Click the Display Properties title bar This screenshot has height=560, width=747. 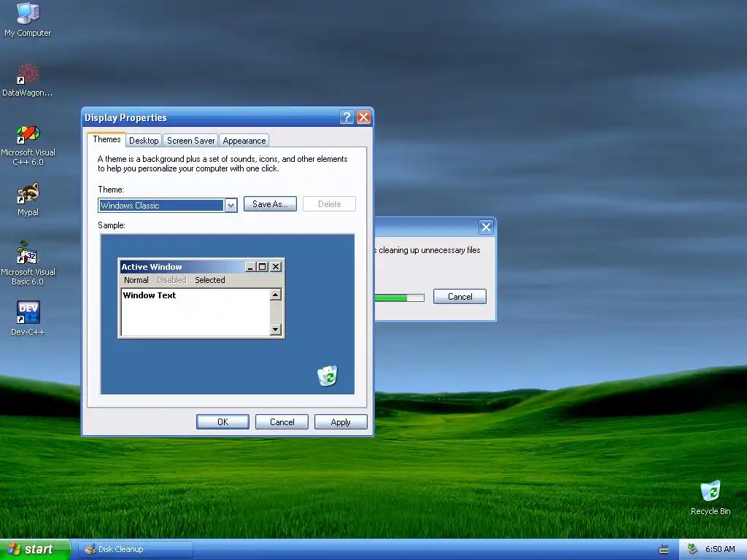[228, 117]
